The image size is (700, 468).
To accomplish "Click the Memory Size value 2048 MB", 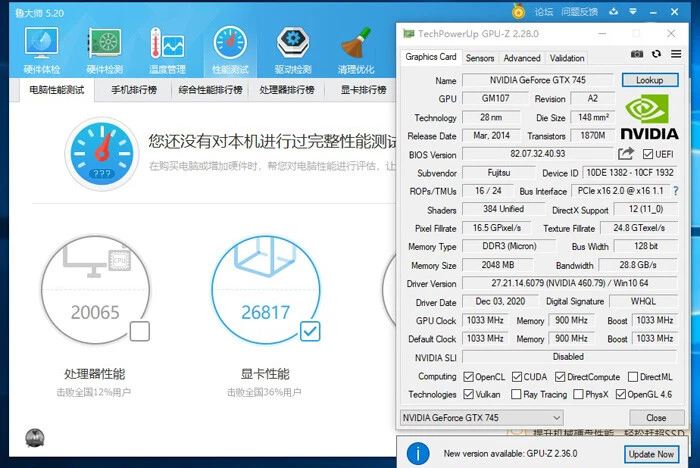I will (x=498, y=265).
